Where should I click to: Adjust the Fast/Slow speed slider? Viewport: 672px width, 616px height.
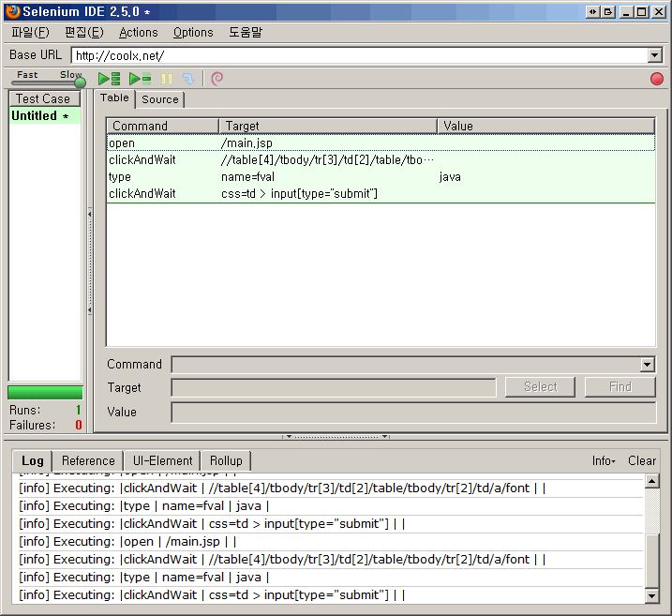coord(79,83)
